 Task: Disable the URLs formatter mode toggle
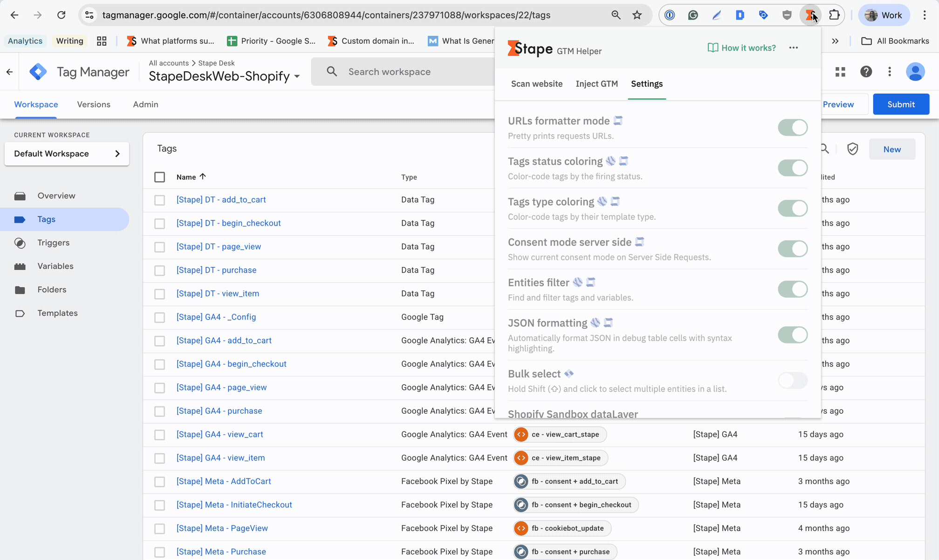pos(792,127)
